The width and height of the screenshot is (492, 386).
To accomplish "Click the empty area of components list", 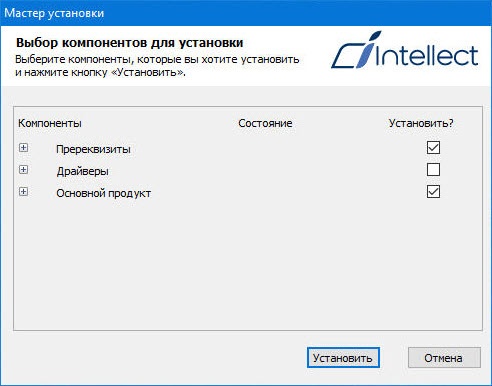I will pos(248,263).
